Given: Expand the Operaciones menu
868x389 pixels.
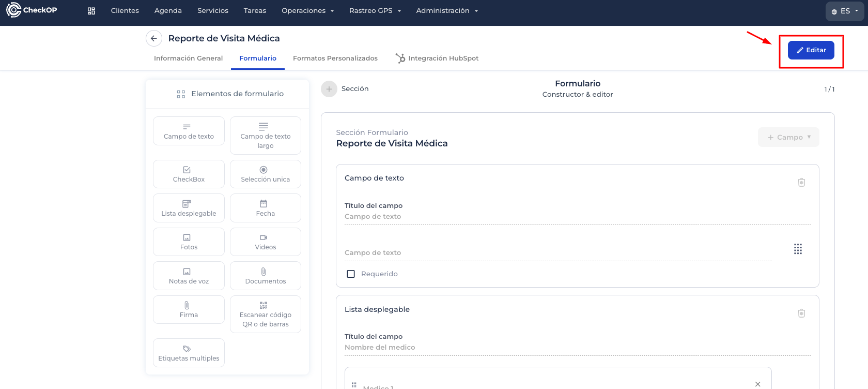Looking at the screenshot, I should (307, 11).
